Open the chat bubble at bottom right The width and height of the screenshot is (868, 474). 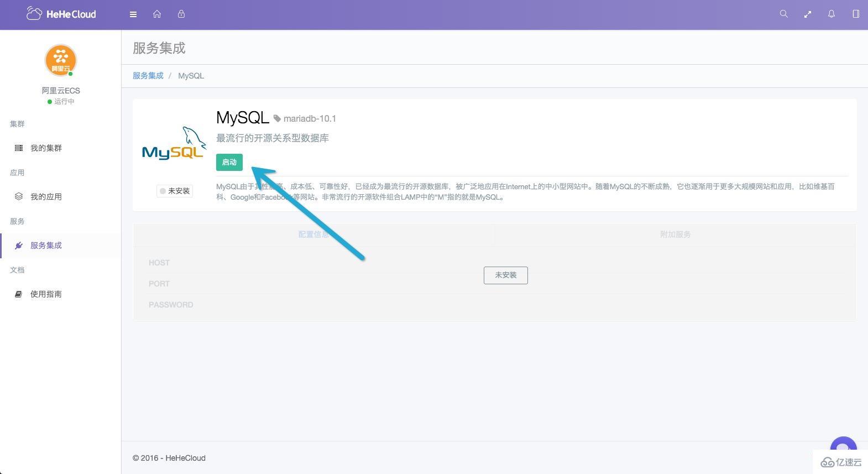[x=843, y=445]
